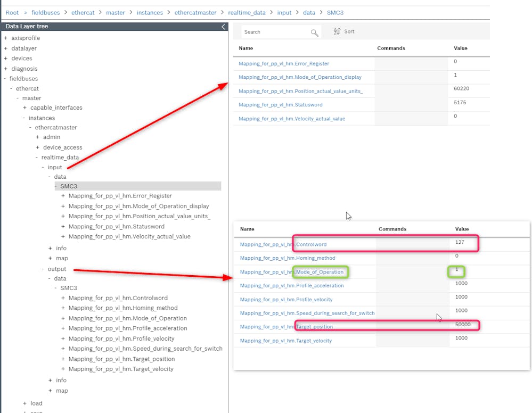532x413 pixels.
Task: Collapse the realtime_data node
Action: pos(37,158)
